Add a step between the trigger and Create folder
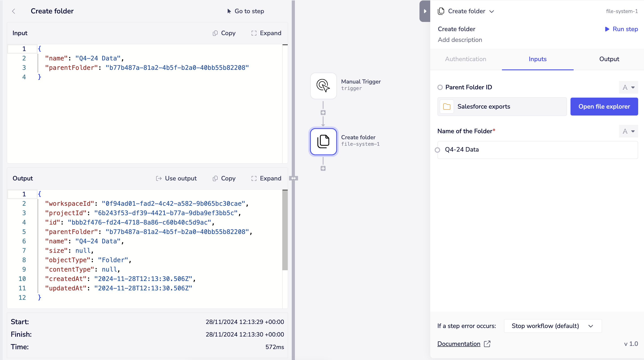The height and width of the screenshot is (360, 644). pyautogui.click(x=323, y=113)
